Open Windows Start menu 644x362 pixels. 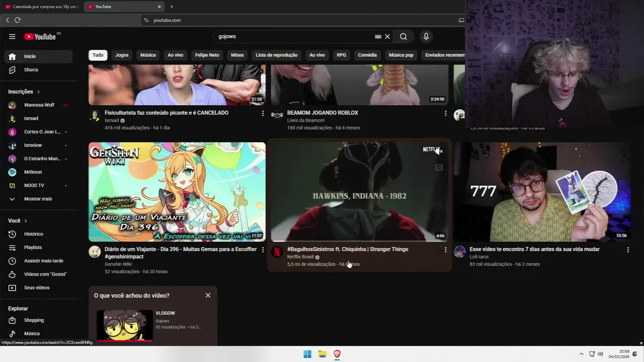coord(307,354)
